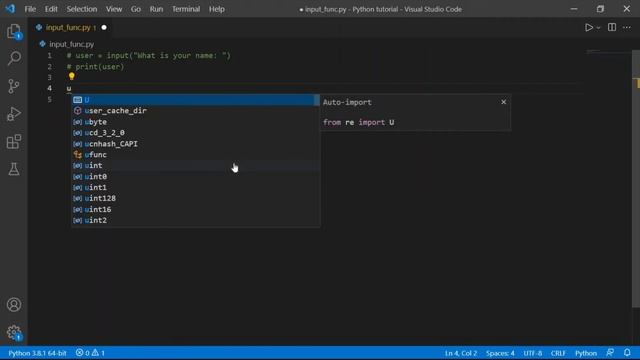640x360 pixels.
Task: Open the Source Control view
Action: tap(14, 86)
